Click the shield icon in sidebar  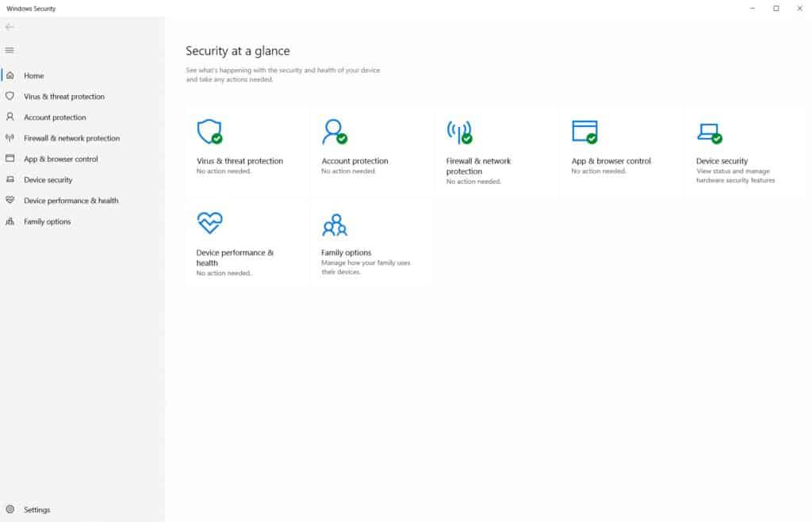point(10,96)
